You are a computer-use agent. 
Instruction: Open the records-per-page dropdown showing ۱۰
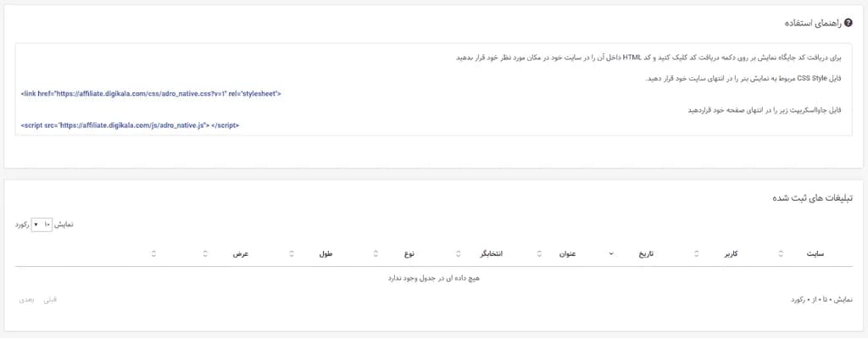pos(42,224)
